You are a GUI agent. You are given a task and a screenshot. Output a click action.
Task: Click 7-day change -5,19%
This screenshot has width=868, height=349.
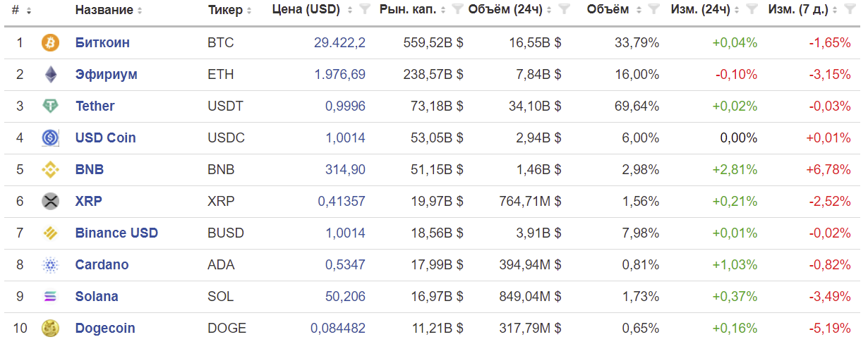coord(830,329)
